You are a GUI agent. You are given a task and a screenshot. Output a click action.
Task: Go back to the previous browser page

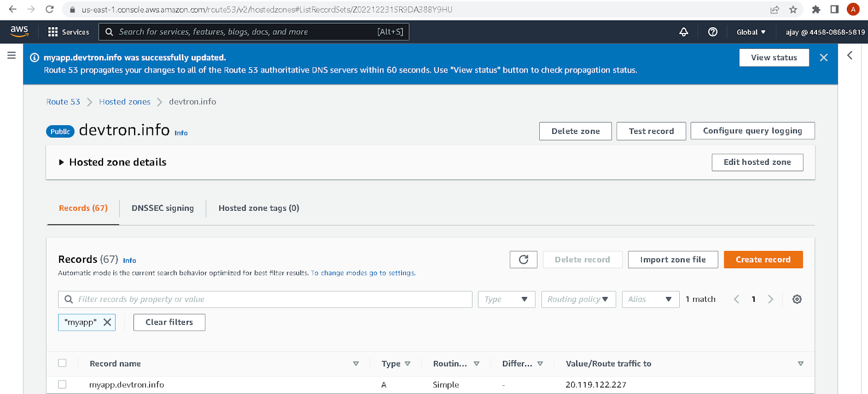point(13,9)
